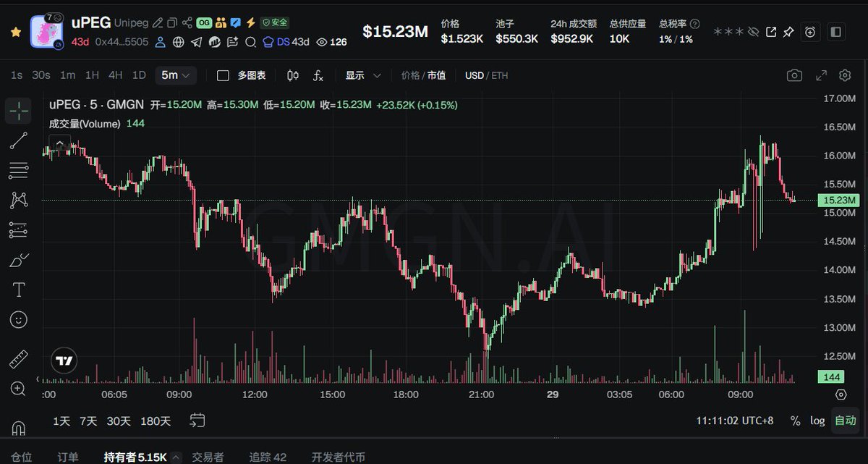
Task: Set the range to 30天
Action: click(x=119, y=421)
